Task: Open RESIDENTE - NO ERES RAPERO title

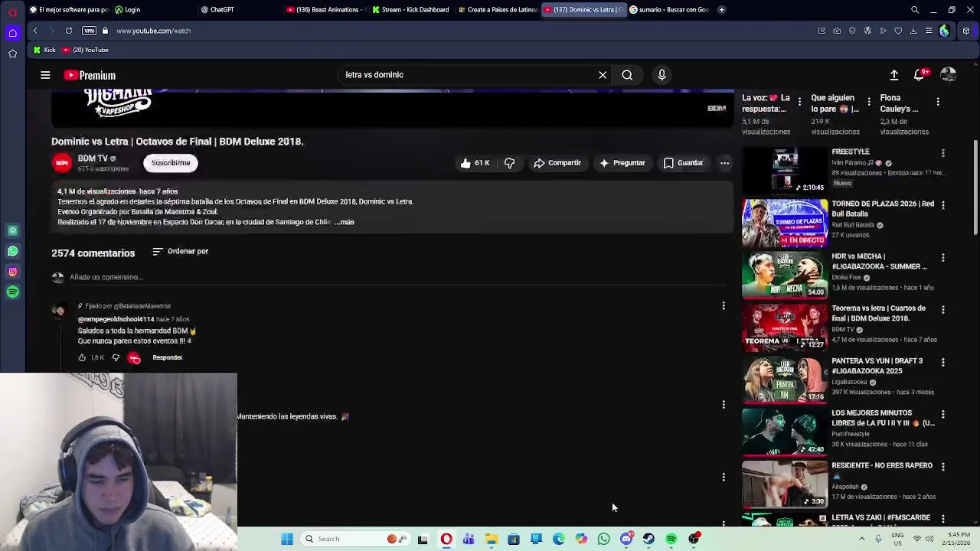Action: tap(882, 465)
